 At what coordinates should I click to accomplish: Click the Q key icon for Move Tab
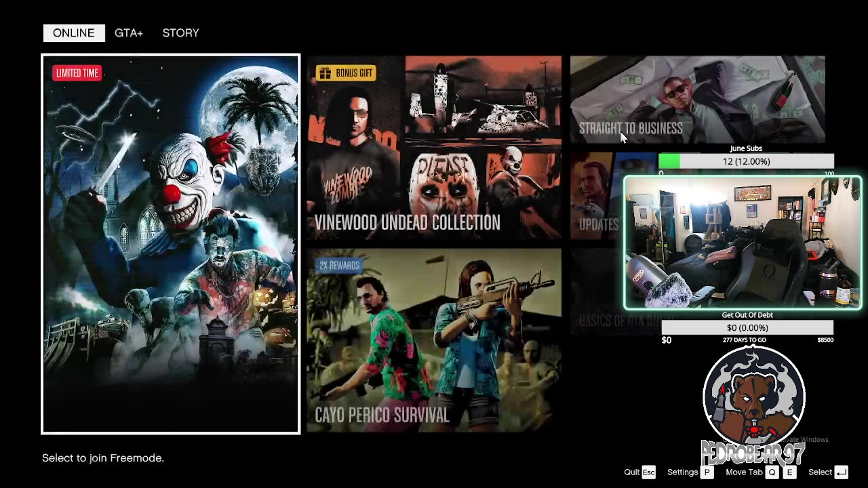coord(772,472)
